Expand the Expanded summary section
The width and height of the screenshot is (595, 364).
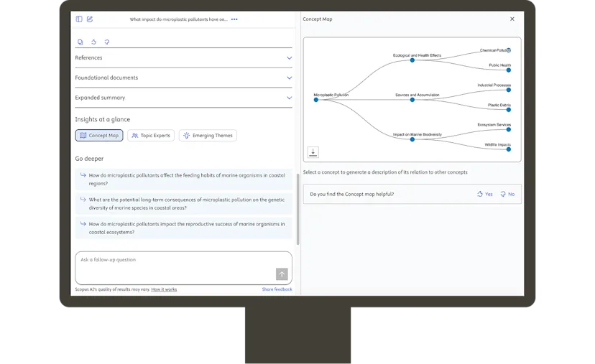coord(184,98)
